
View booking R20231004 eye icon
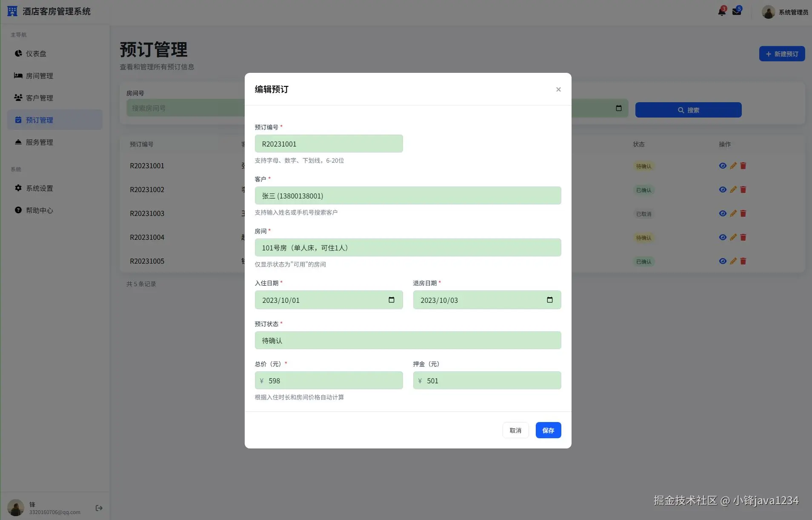[723, 237]
